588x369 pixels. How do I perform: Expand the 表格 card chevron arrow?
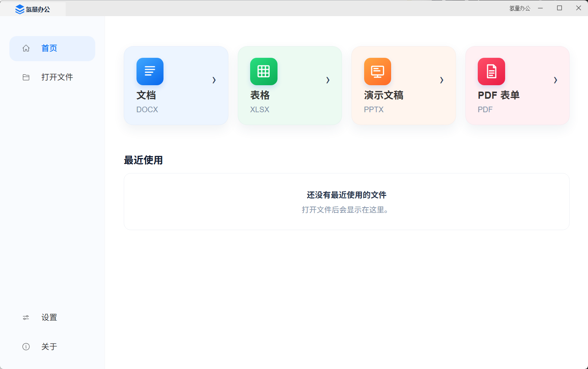(328, 80)
